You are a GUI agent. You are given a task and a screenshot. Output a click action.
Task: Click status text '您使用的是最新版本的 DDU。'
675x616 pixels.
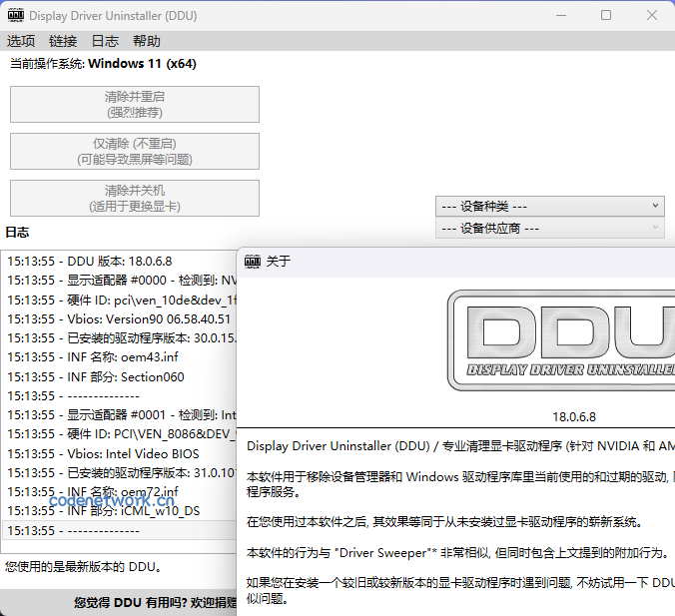[x=84, y=567]
